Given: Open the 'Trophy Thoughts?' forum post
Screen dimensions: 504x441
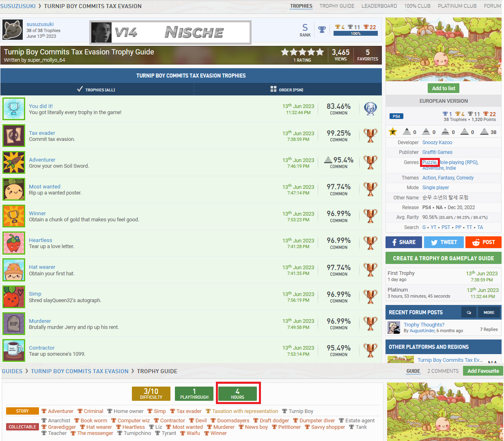Looking at the screenshot, I should pyautogui.click(x=424, y=325).
